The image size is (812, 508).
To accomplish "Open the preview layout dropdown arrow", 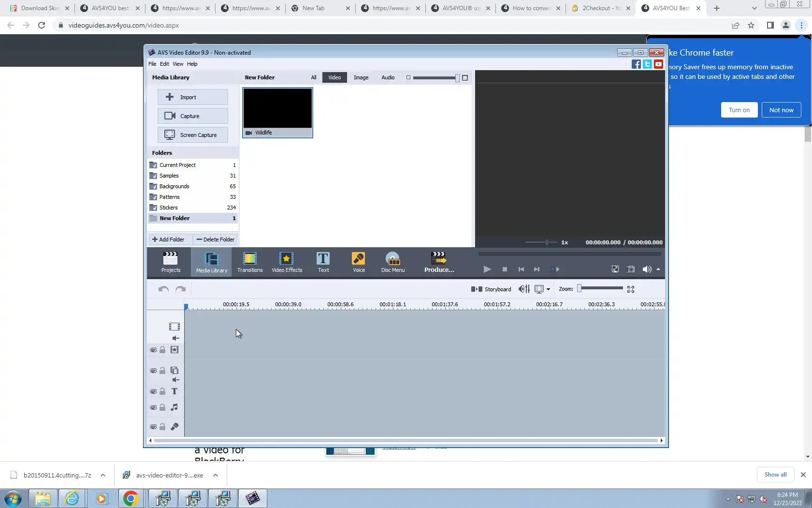I will point(548,289).
